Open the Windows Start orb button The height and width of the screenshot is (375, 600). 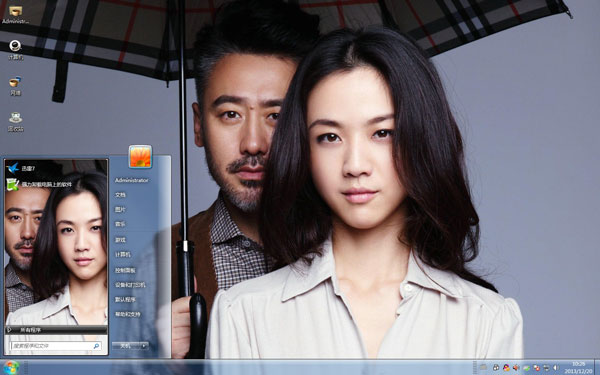(11, 368)
